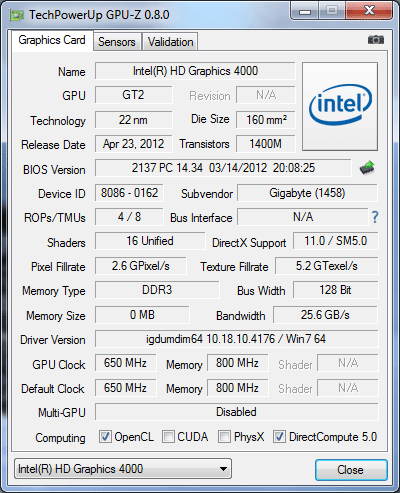Viewport: 400px width, 493px height.
Task: Toggle the DirectCompute 5.0 checkbox
Action: (x=279, y=437)
